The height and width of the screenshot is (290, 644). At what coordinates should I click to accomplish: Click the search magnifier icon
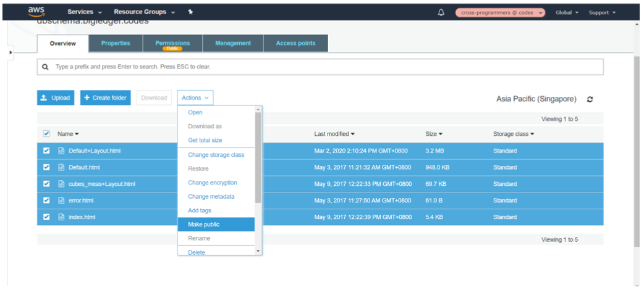(x=45, y=67)
